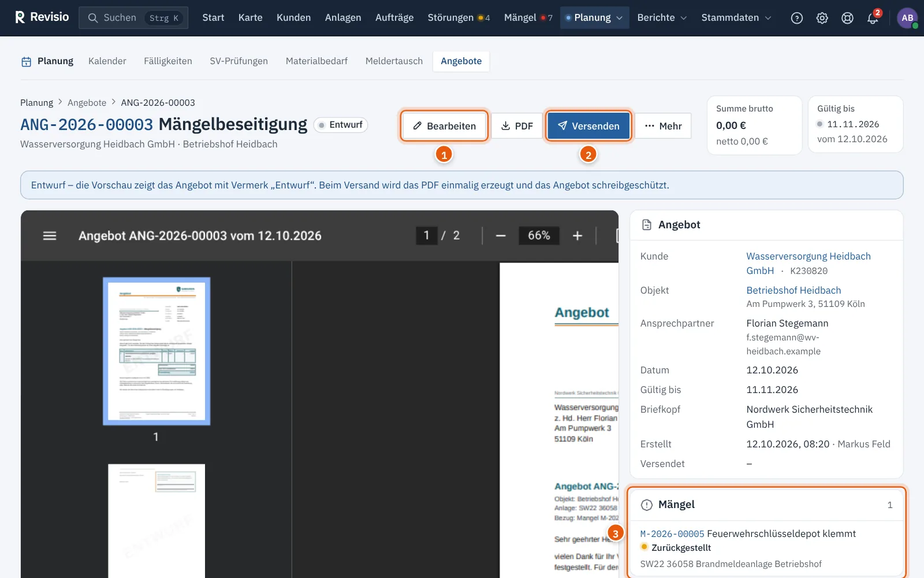Open notifications bell with badge 2
Image resolution: width=924 pixels, height=578 pixels.
(x=873, y=18)
